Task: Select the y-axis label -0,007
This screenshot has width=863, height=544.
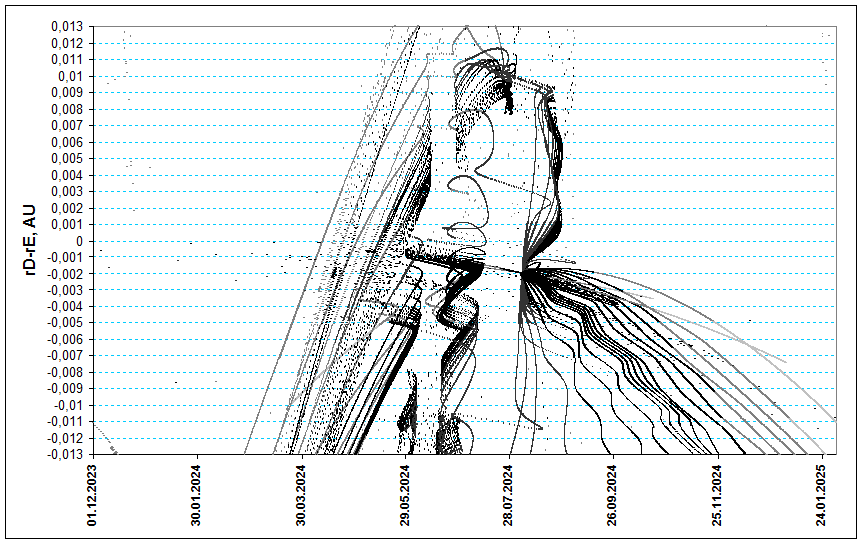Action: click(x=65, y=356)
